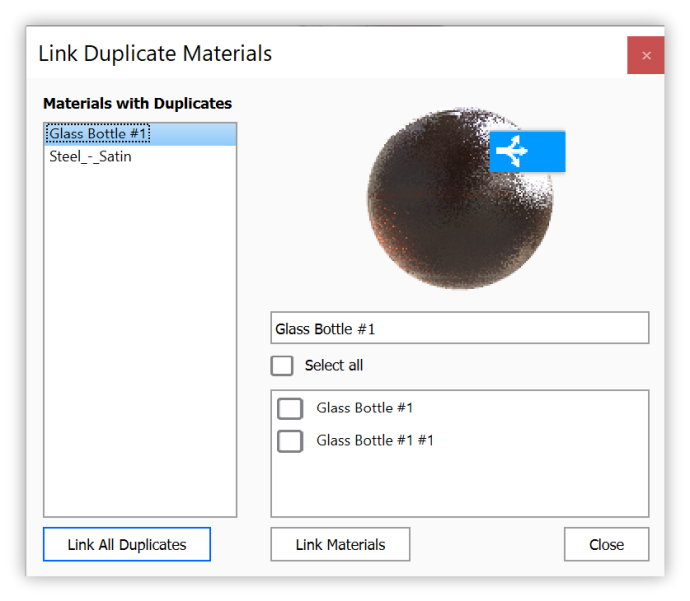Enable the Select all checkbox
690x601 pixels.
point(282,366)
